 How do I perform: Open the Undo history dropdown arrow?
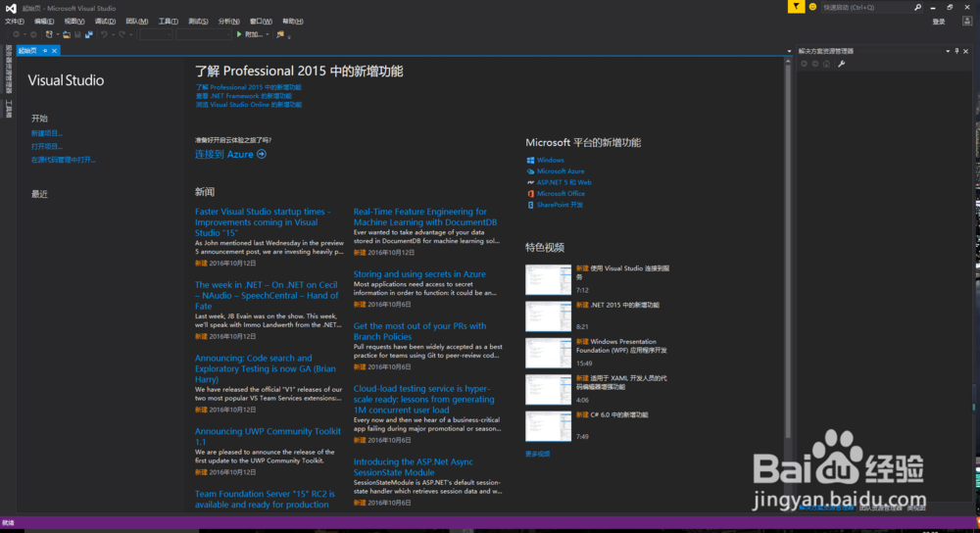pos(113,34)
